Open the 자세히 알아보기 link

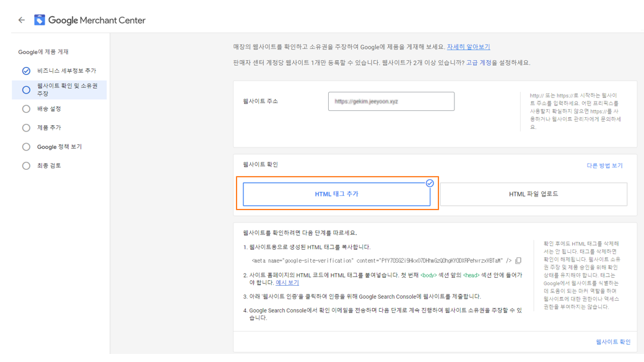pyautogui.click(x=468, y=47)
